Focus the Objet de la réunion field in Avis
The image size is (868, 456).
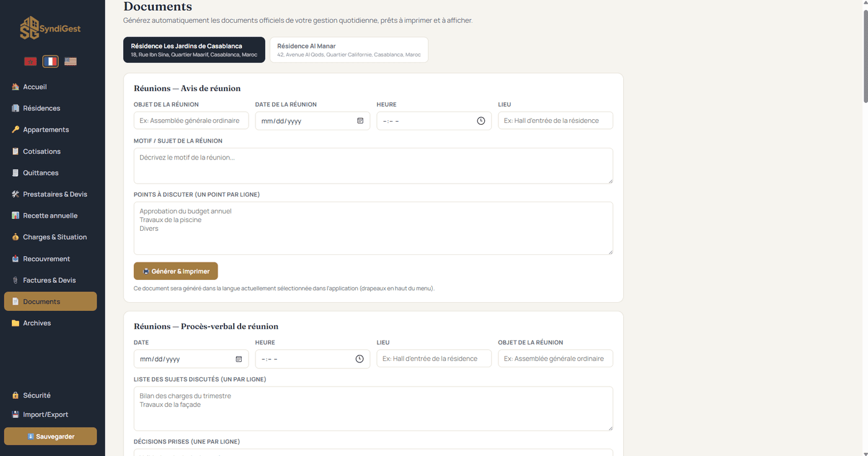191,120
